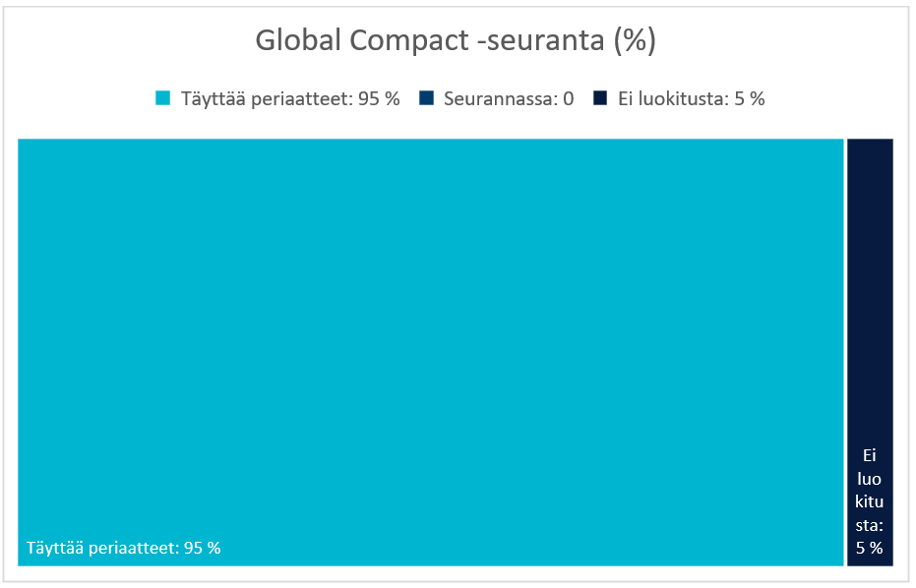Select the legend text 'Täyttää periaatteet: 95 %'

click(289, 98)
